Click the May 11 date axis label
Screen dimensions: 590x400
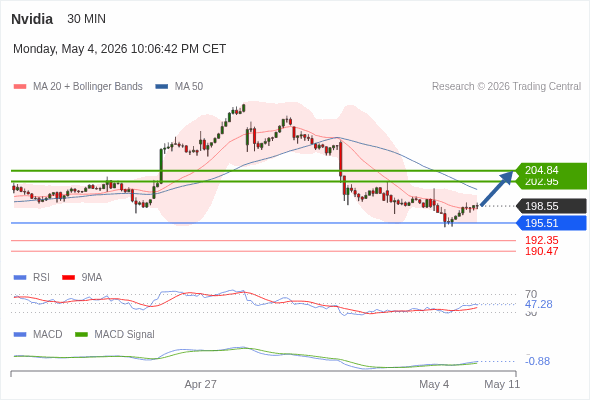[502, 384]
